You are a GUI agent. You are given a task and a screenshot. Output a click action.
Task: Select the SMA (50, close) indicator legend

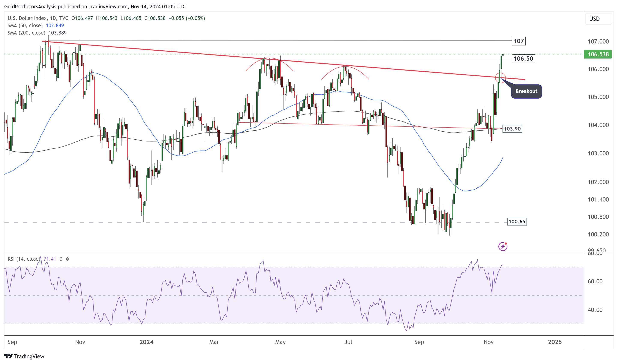tap(25, 26)
